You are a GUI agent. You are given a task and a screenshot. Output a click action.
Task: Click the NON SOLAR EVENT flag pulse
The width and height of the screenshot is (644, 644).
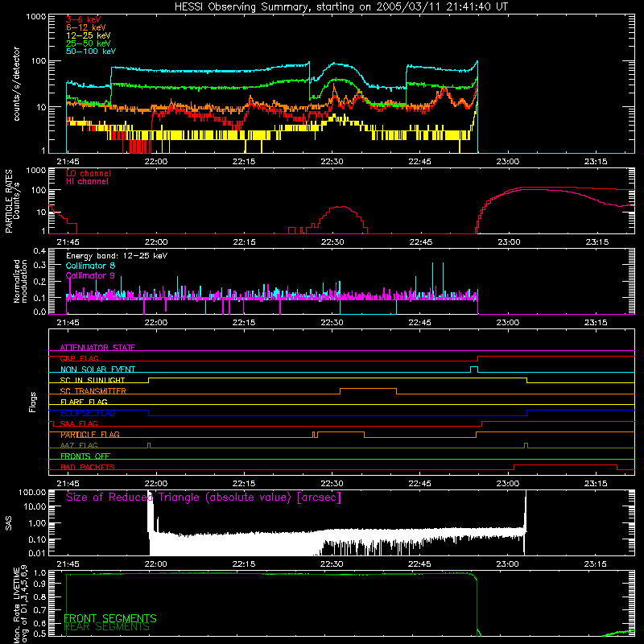[474, 368]
